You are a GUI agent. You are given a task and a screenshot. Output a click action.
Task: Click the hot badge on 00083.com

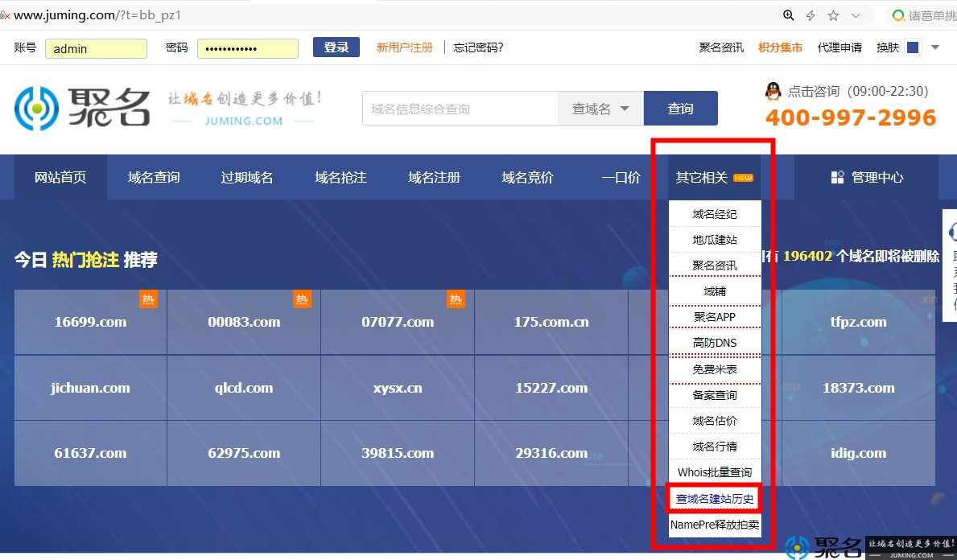tap(302, 299)
